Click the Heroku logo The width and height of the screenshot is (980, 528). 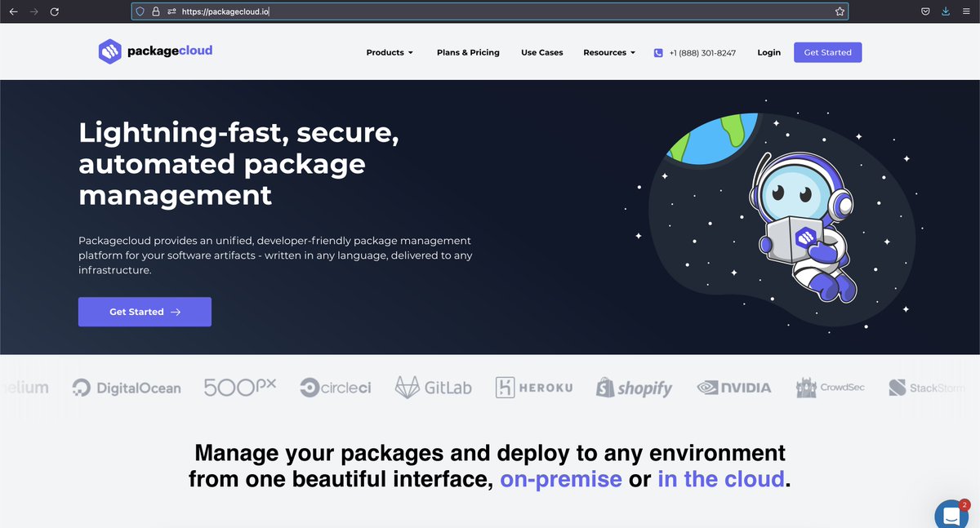(x=534, y=388)
